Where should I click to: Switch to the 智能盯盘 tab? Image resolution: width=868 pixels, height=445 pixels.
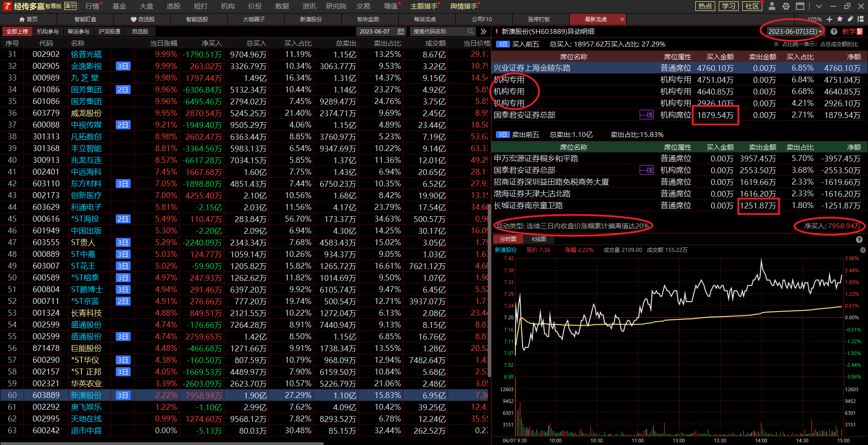click(85, 19)
